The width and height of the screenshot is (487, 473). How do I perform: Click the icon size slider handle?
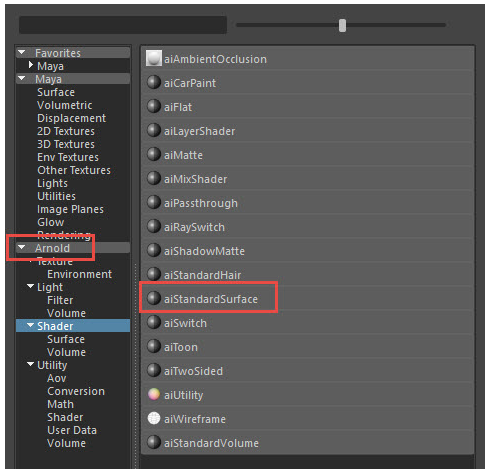click(x=342, y=25)
